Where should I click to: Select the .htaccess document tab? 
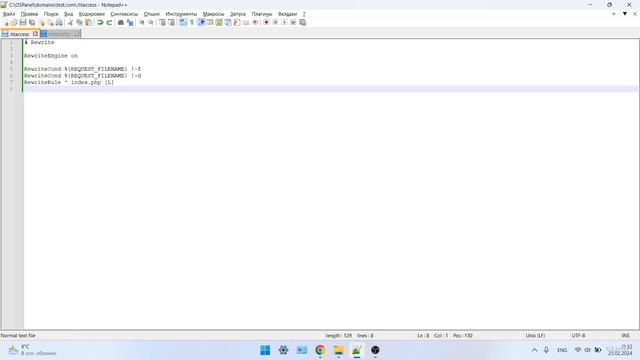click(19, 34)
